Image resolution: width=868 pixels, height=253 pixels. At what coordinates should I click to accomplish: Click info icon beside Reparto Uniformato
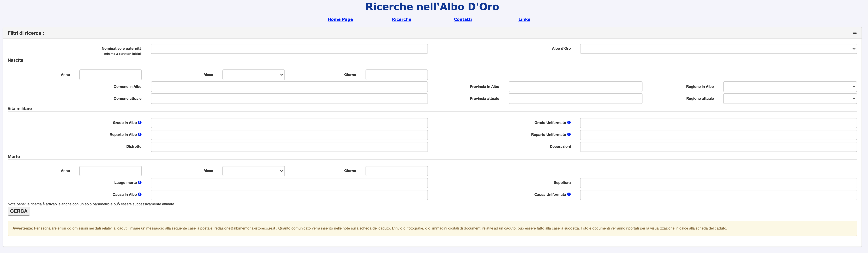(x=569, y=134)
